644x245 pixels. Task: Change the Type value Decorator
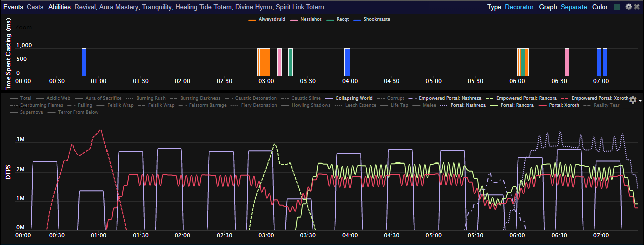[x=519, y=7]
